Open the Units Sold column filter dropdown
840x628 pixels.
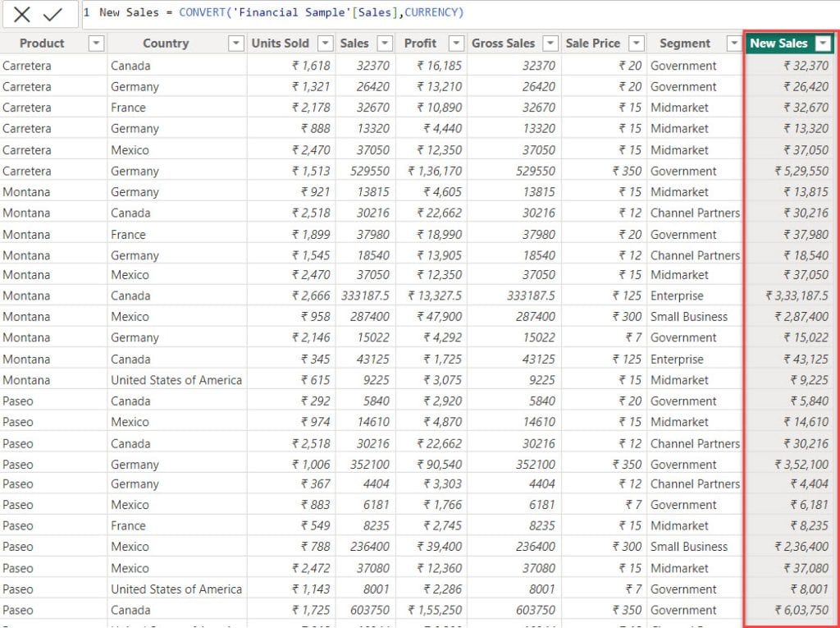coord(325,44)
